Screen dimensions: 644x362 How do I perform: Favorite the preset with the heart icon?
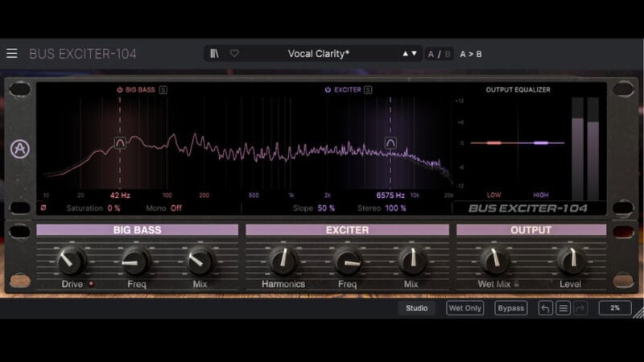pos(234,53)
